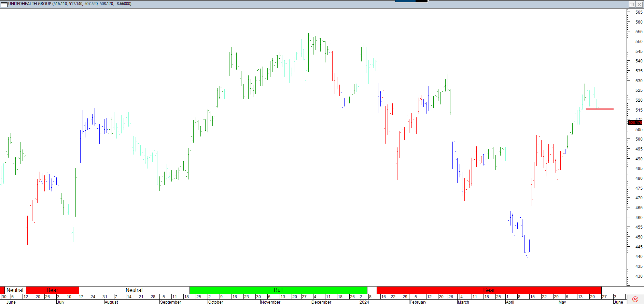Click the September label on date axis
This screenshot has width=644, height=304.
170,302
